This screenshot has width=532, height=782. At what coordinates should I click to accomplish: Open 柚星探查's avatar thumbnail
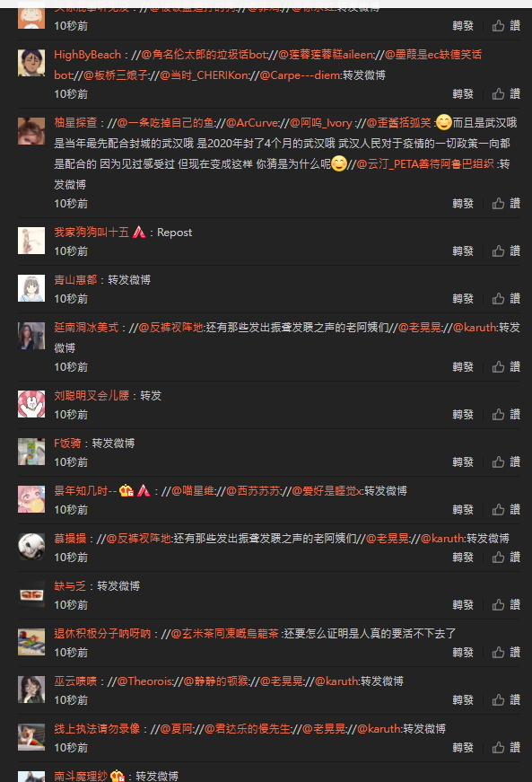pyautogui.click(x=31, y=131)
